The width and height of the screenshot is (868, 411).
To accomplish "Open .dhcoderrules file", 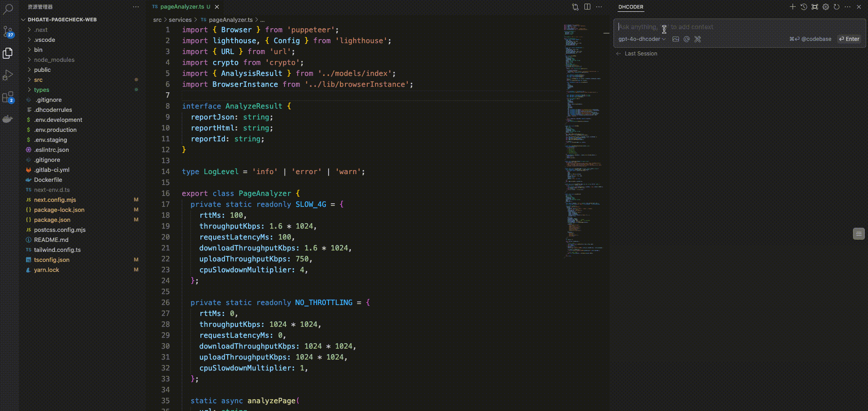I will [53, 110].
